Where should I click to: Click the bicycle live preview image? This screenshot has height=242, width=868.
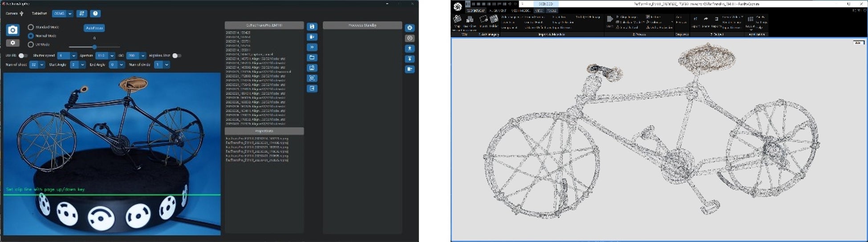112,154
